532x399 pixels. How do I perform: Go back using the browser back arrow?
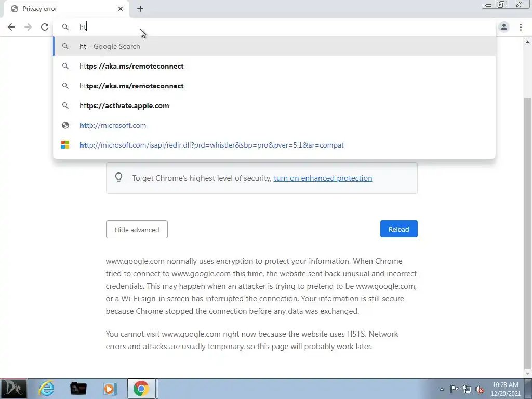[11, 27]
